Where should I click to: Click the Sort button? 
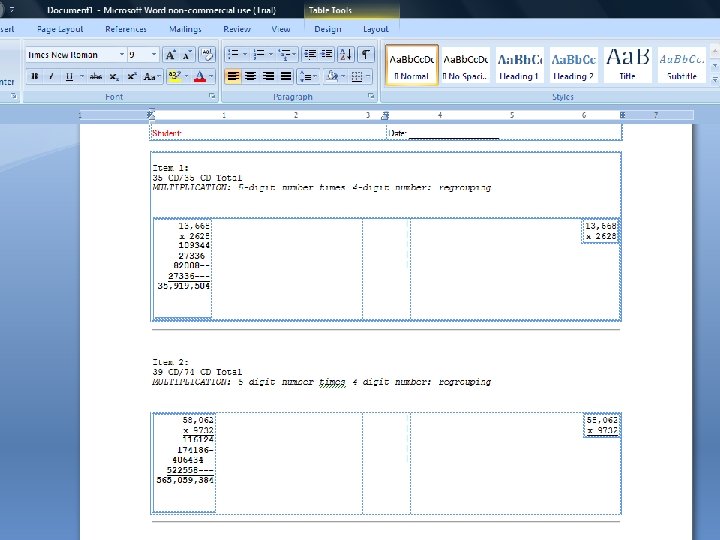[x=346, y=55]
